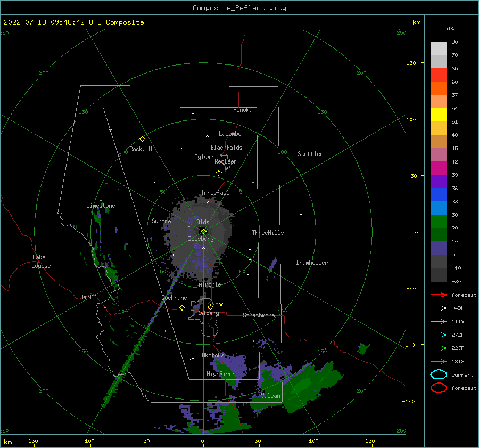This screenshot has width=479, height=448.
Task: Click the 30 dBZ light blue swatch
Action: [439, 208]
